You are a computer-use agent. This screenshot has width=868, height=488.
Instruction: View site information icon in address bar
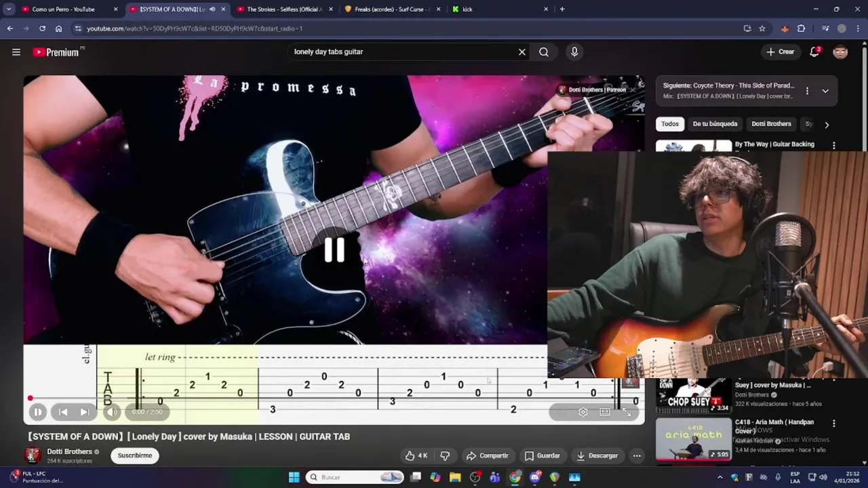click(x=78, y=28)
